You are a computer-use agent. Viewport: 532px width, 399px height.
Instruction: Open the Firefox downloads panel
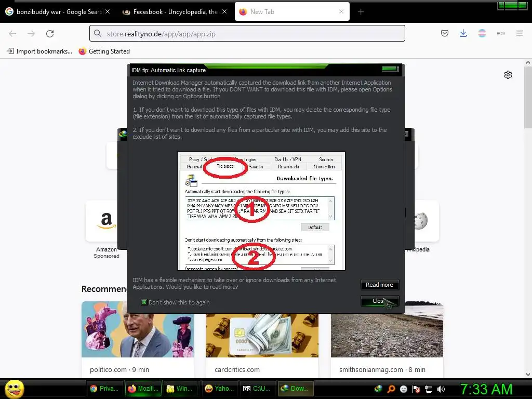click(463, 33)
